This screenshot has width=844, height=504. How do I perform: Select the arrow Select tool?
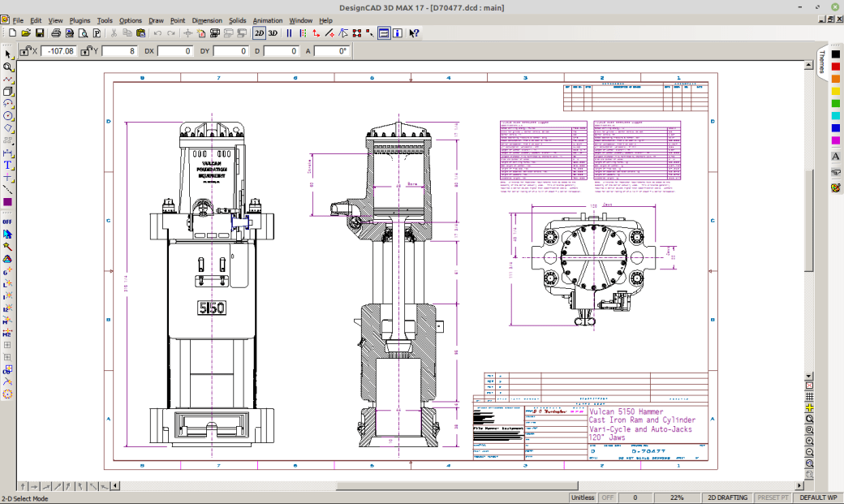tap(8, 52)
